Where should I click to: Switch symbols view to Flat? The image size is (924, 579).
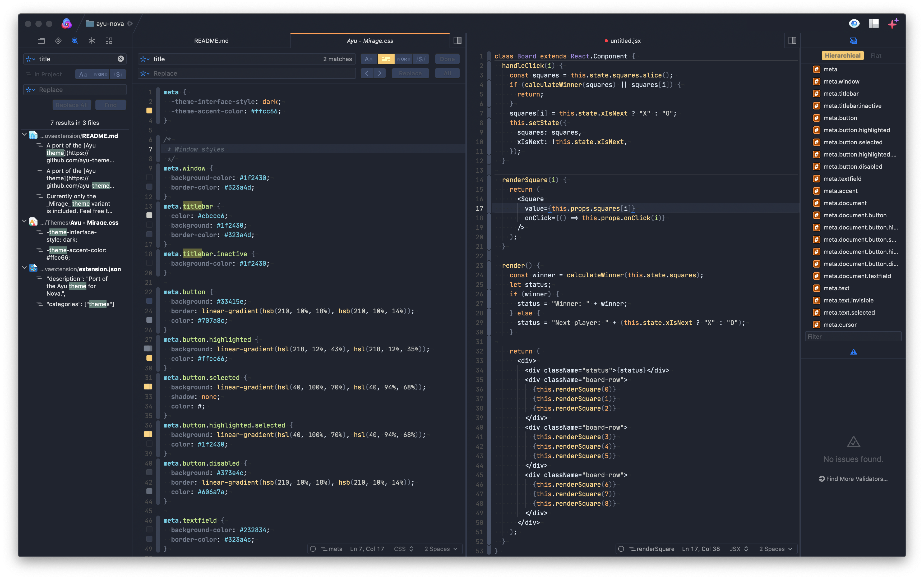pyautogui.click(x=875, y=56)
